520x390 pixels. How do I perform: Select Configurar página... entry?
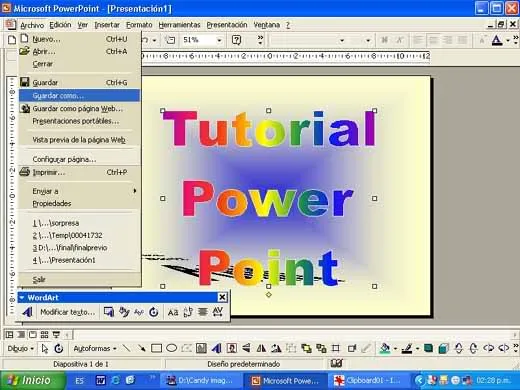point(79,159)
